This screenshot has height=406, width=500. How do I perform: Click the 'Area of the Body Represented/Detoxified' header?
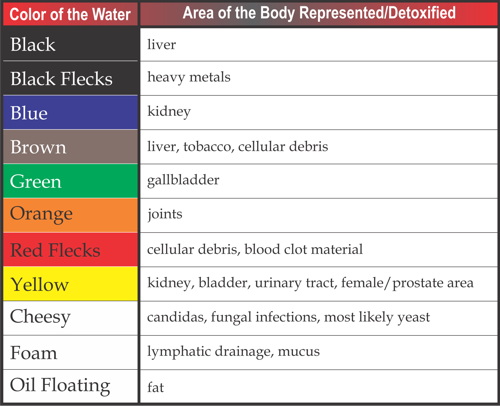(319, 14)
